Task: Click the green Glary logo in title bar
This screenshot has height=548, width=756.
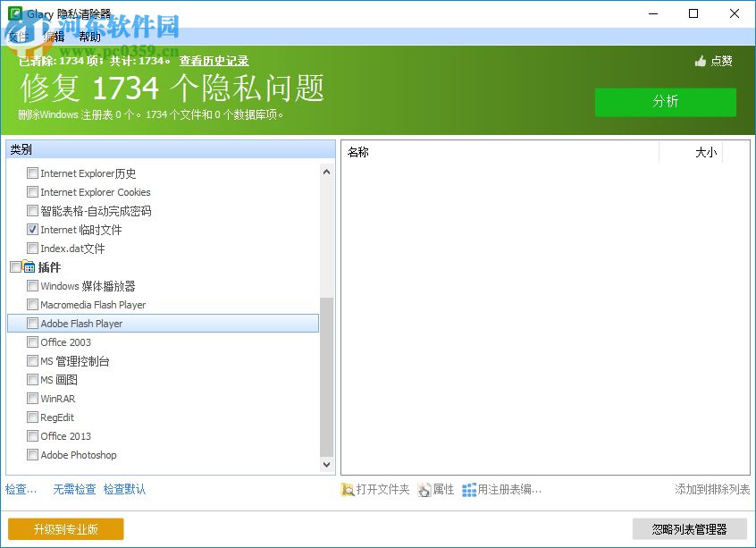Action: [14, 13]
